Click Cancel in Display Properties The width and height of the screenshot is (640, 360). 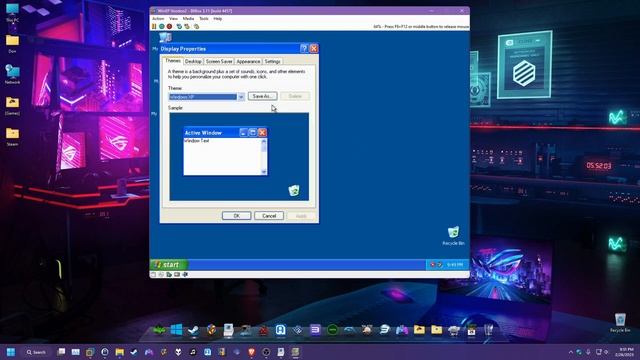click(269, 216)
